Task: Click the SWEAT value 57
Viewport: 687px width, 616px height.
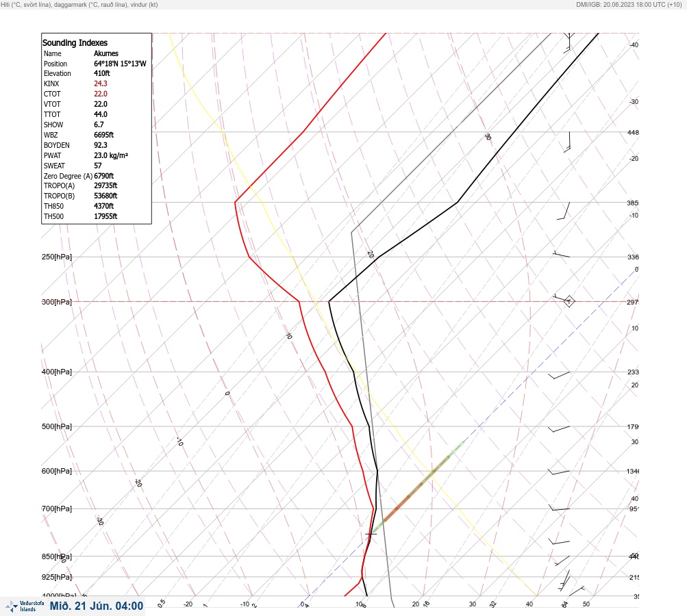Action: coord(98,166)
